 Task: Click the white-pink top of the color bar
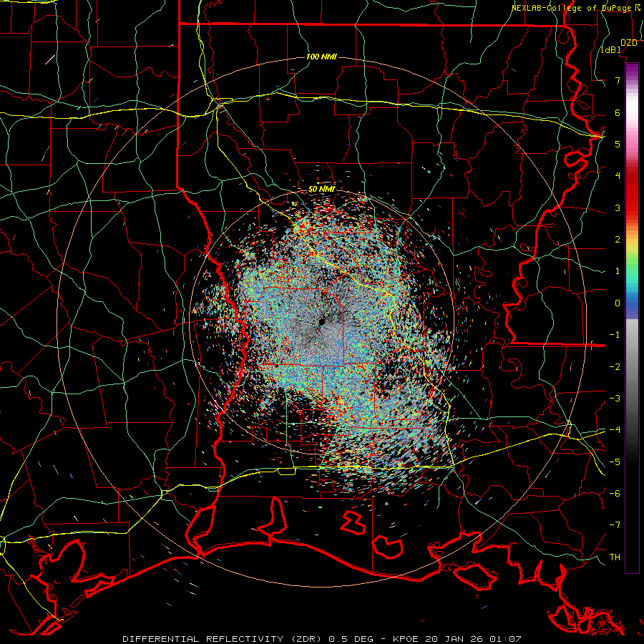coord(632,109)
